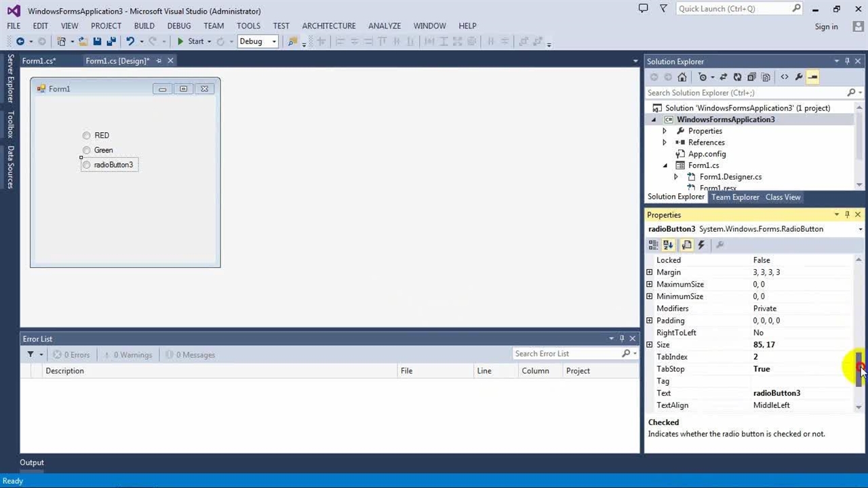
Task: Open the BUILD menu
Action: click(x=144, y=26)
